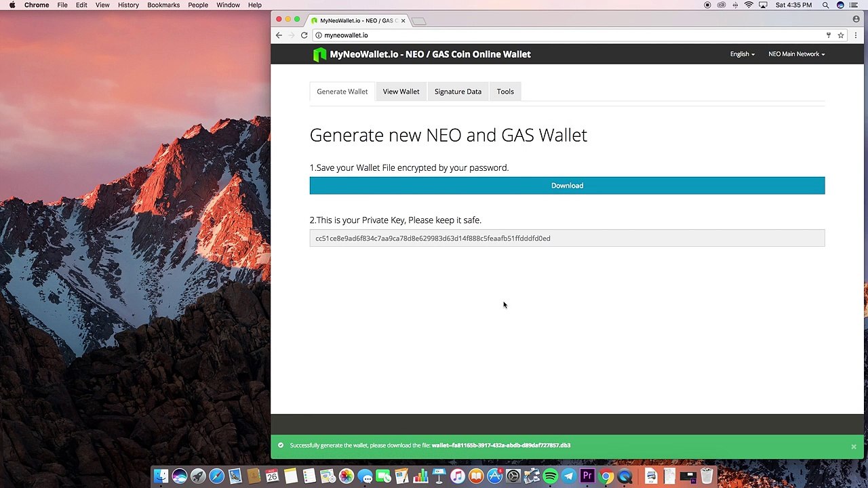Image resolution: width=868 pixels, height=488 pixels.
Task: Open Telegram from the dock
Action: click(x=568, y=476)
